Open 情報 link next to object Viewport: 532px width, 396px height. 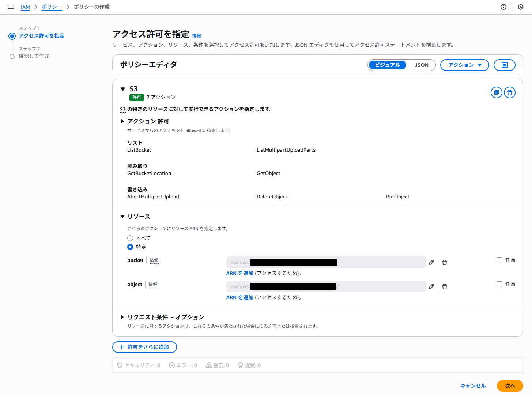pos(152,285)
